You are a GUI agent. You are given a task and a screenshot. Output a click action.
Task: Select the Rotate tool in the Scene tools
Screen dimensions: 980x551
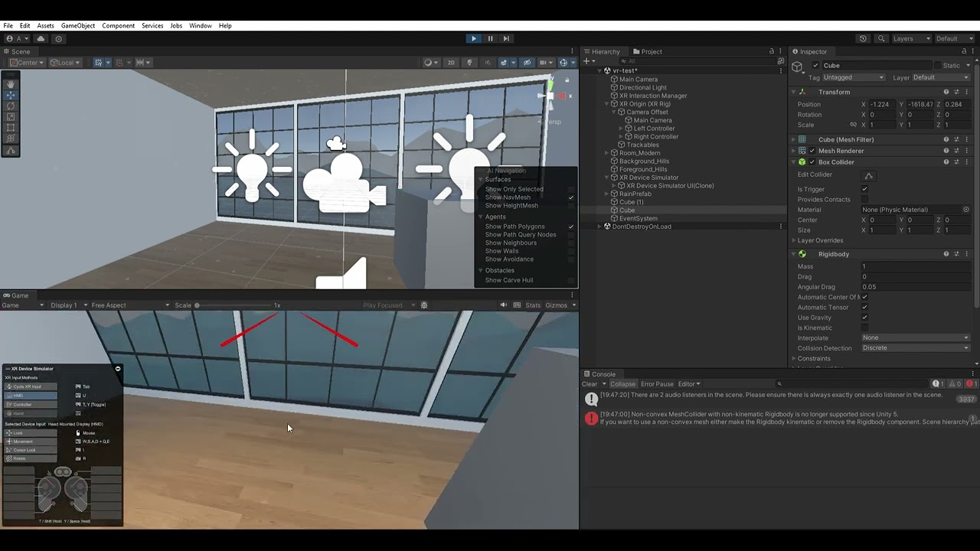tap(11, 106)
